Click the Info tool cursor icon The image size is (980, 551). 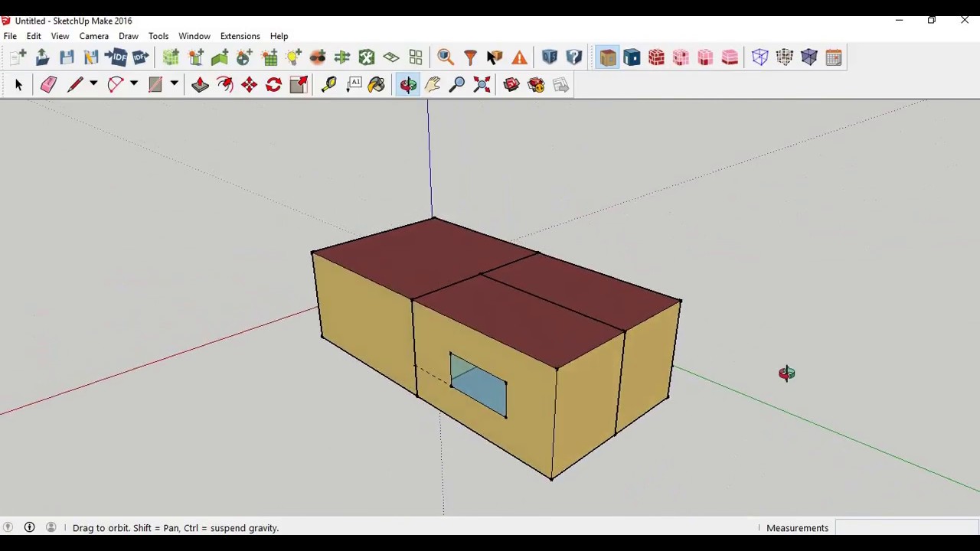pyautogui.click(x=495, y=57)
